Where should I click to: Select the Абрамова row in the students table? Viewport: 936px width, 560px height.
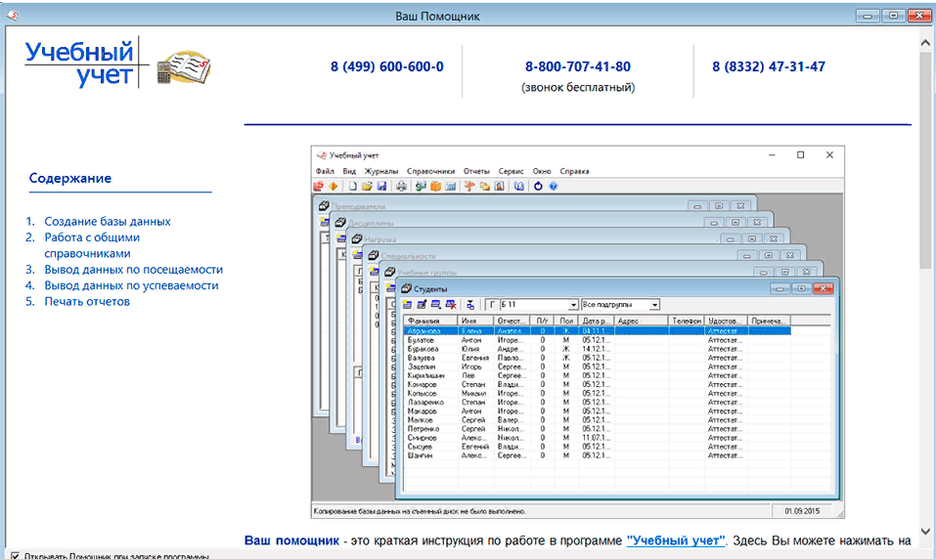click(x=423, y=331)
